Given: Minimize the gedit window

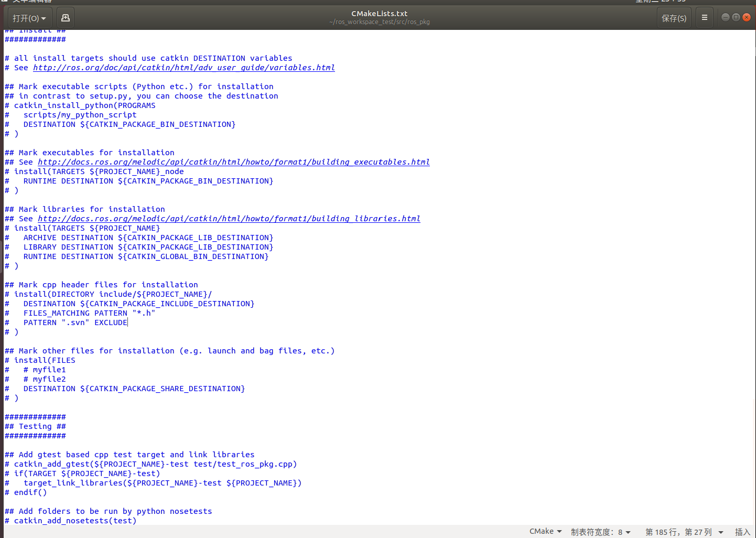Looking at the screenshot, I should 725,17.
